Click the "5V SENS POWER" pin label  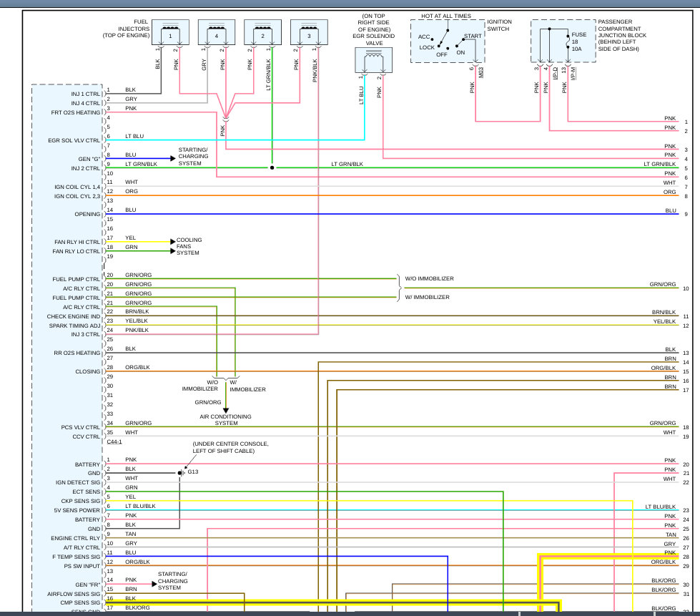pyautogui.click(x=77, y=511)
